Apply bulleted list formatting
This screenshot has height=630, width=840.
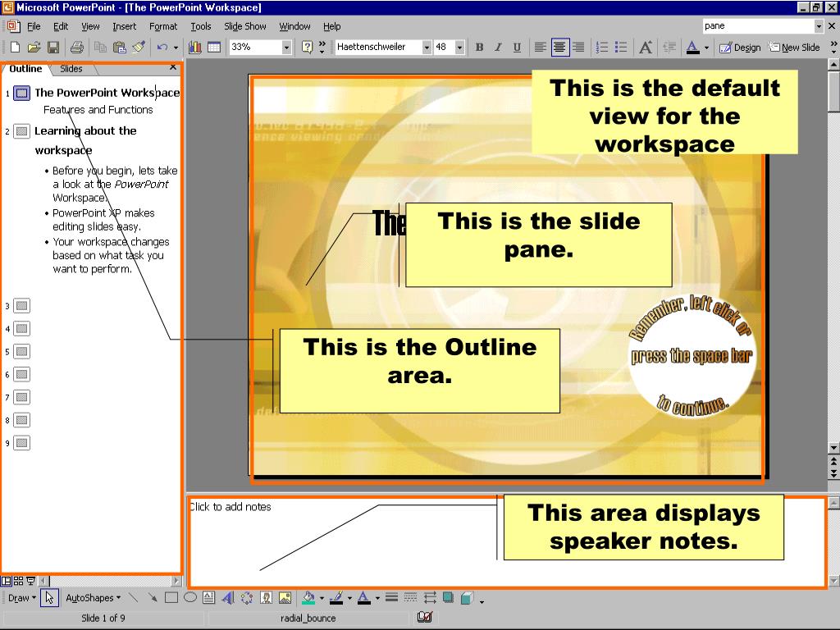(x=621, y=47)
